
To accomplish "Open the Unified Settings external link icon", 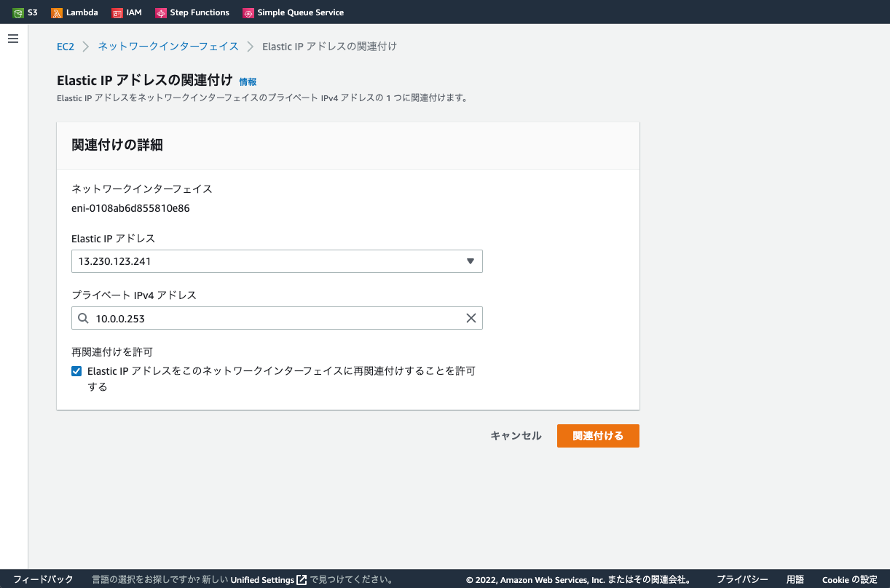I will [301, 579].
